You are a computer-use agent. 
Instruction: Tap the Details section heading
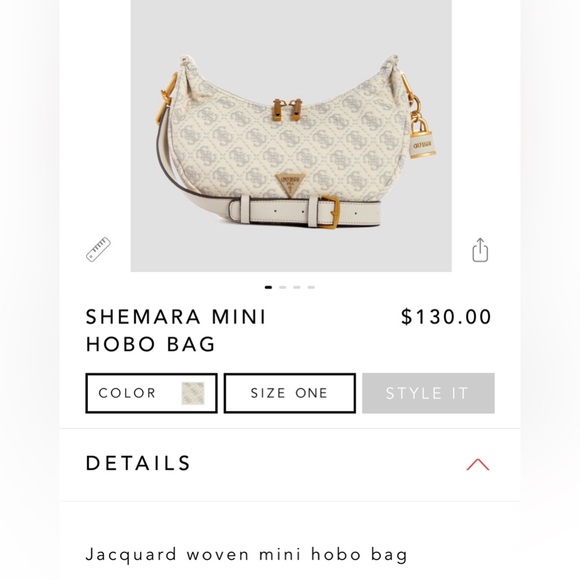(x=138, y=463)
